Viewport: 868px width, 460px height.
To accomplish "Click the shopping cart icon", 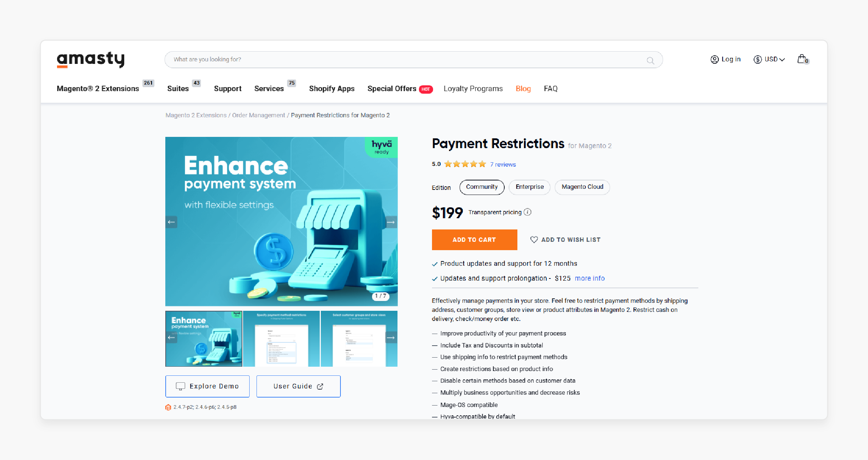I will coord(803,59).
